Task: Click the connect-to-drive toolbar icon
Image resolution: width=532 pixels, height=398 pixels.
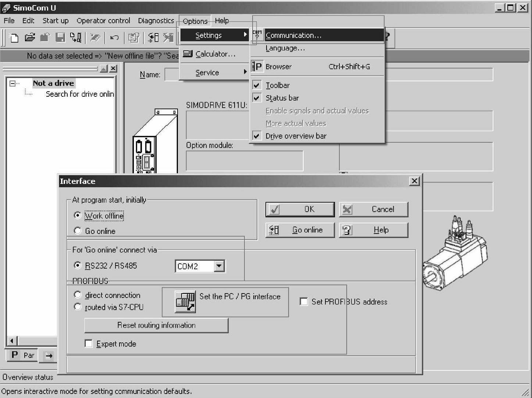Action: tap(153, 38)
